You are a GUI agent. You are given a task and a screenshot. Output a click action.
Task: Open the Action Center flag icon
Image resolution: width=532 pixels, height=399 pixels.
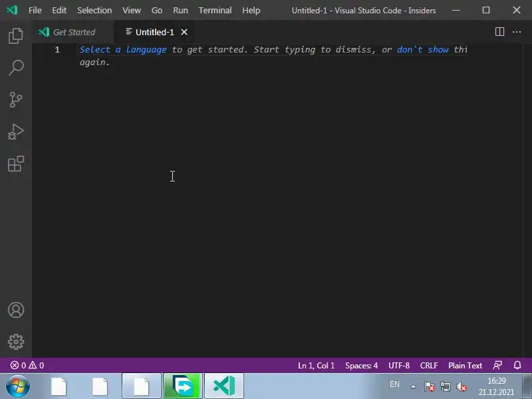point(429,386)
